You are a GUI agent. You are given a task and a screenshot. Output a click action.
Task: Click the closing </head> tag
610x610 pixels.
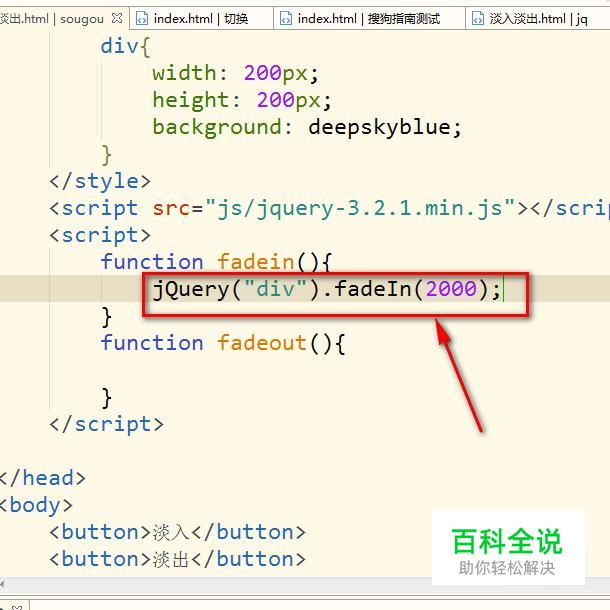click(x=42, y=478)
